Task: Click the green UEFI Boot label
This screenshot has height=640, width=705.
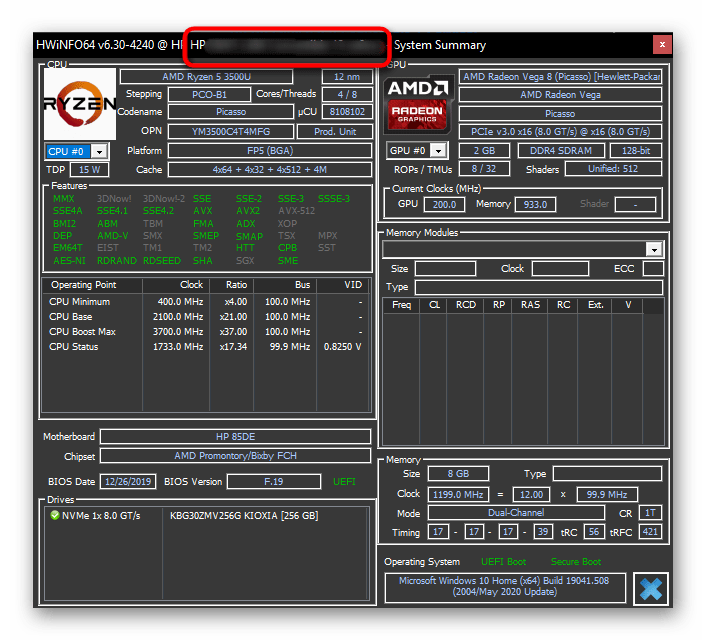Action: (503, 562)
